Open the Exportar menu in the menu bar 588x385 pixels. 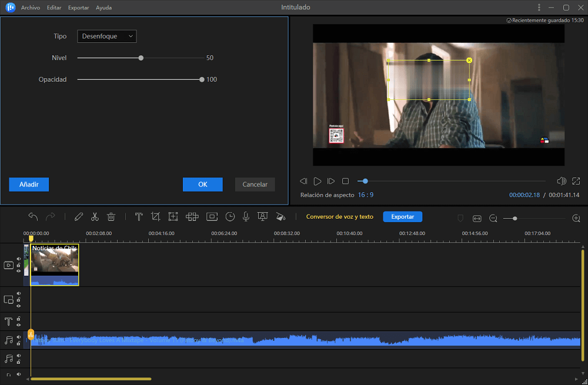click(x=78, y=8)
